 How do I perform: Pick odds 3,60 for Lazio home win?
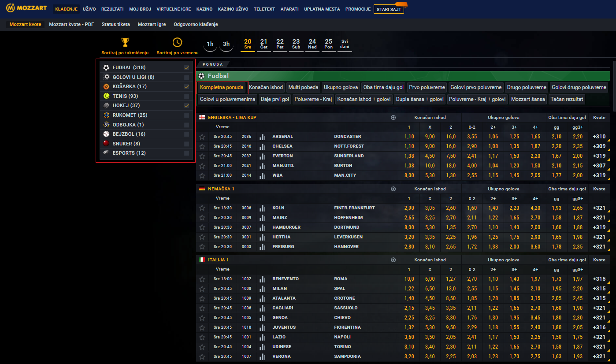[409, 337]
